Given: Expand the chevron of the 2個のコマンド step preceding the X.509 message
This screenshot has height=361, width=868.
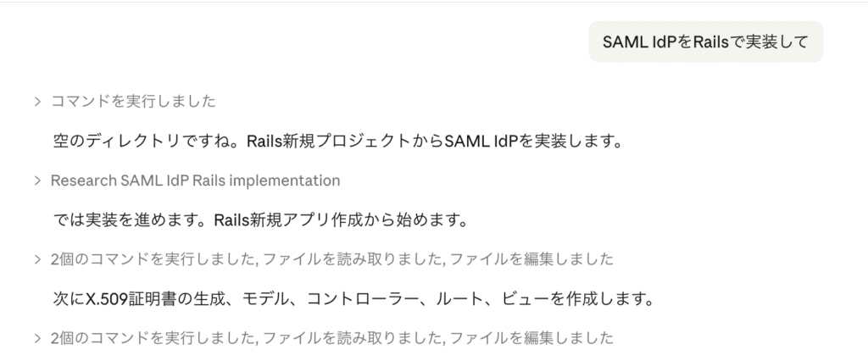Looking at the screenshot, I should (x=38, y=259).
